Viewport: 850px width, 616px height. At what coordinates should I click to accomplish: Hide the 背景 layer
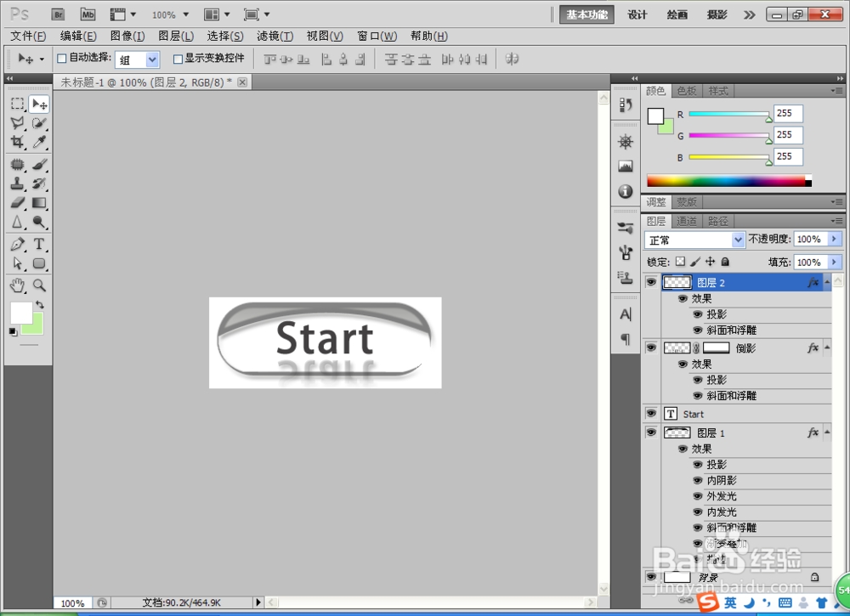point(651,578)
